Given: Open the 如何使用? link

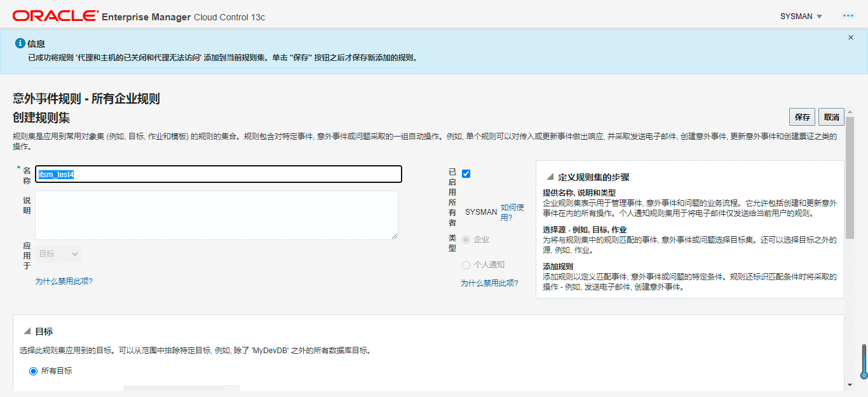Looking at the screenshot, I should tap(512, 212).
